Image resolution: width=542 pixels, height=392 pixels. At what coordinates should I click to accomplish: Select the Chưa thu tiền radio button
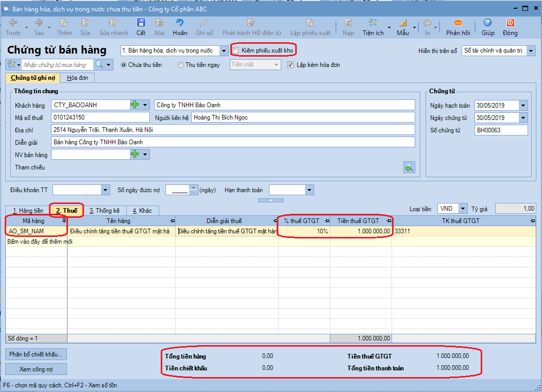point(124,65)
